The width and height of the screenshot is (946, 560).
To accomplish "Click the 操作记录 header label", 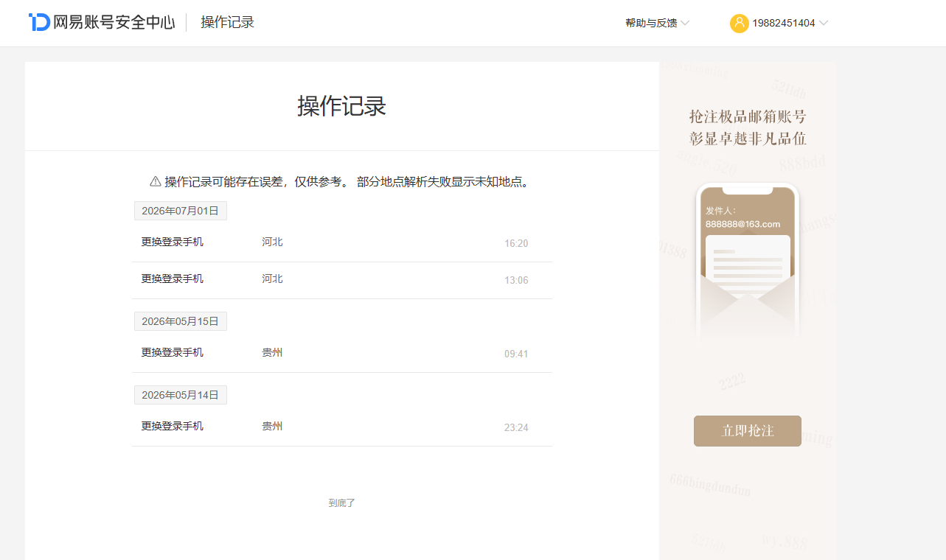I will tap(227, 22).
